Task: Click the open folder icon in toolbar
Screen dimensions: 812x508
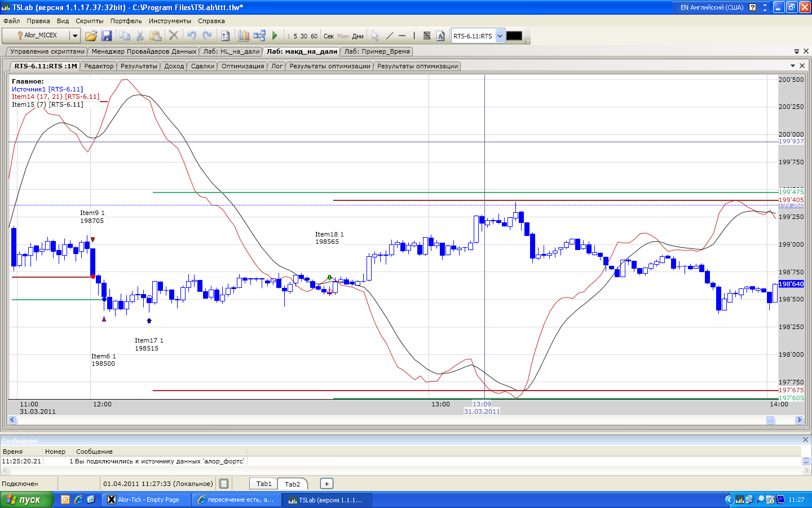Action: point(91,36)
